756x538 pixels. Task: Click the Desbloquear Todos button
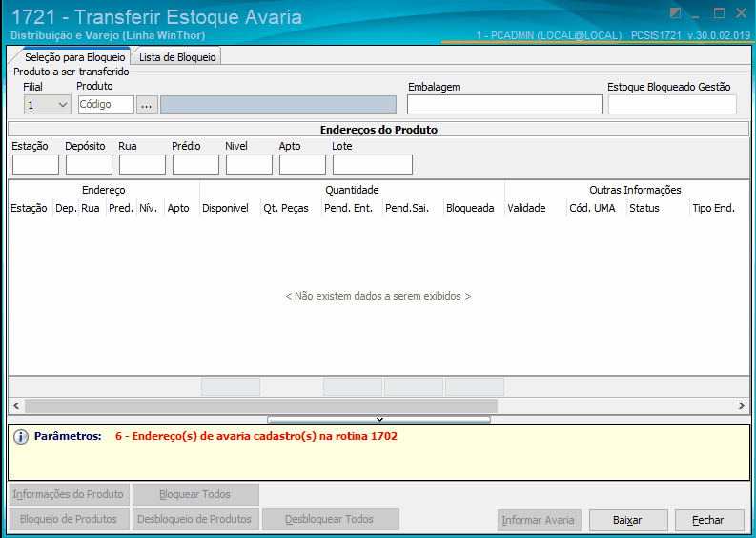(330, 519)
